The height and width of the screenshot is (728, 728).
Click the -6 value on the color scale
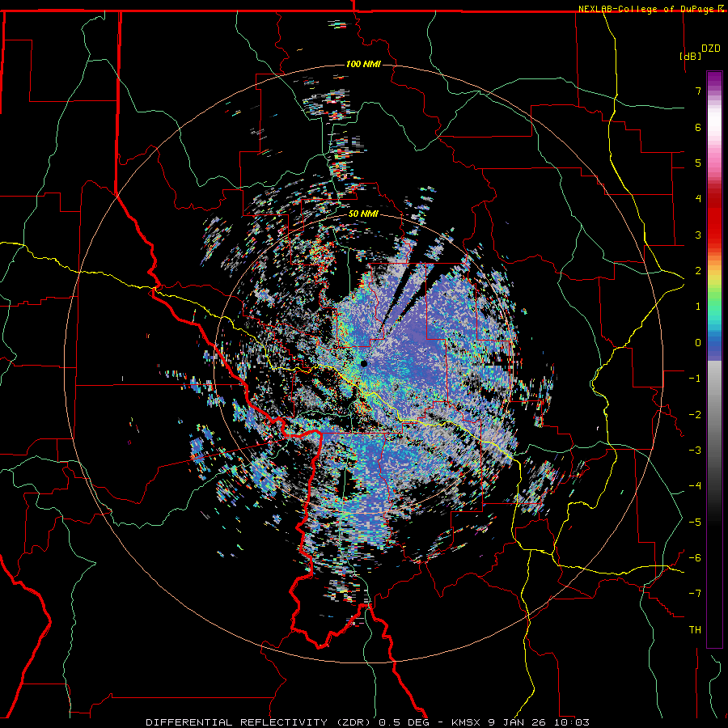pos(695,558)
